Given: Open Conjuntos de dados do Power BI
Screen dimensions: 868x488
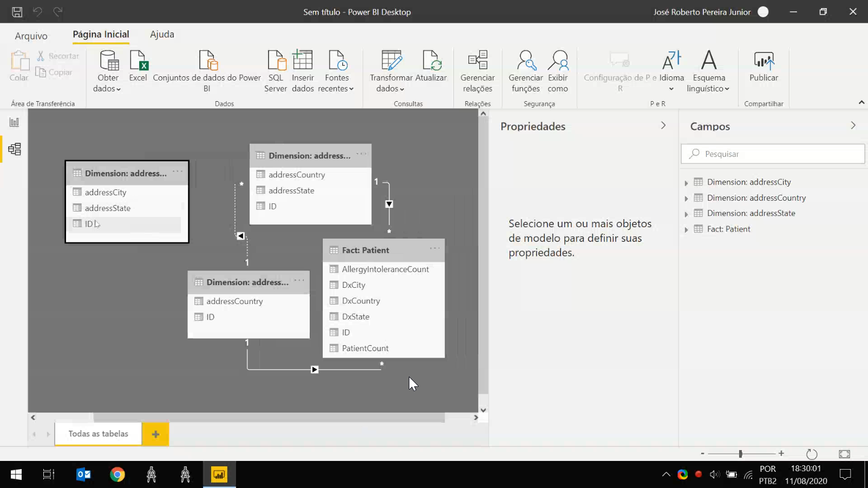Looking at the screenshot, I should tap(207, 71).
